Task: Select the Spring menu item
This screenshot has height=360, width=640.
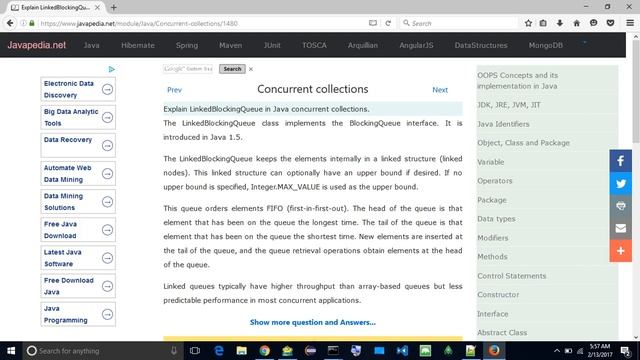Action: [x=187, y=45]
